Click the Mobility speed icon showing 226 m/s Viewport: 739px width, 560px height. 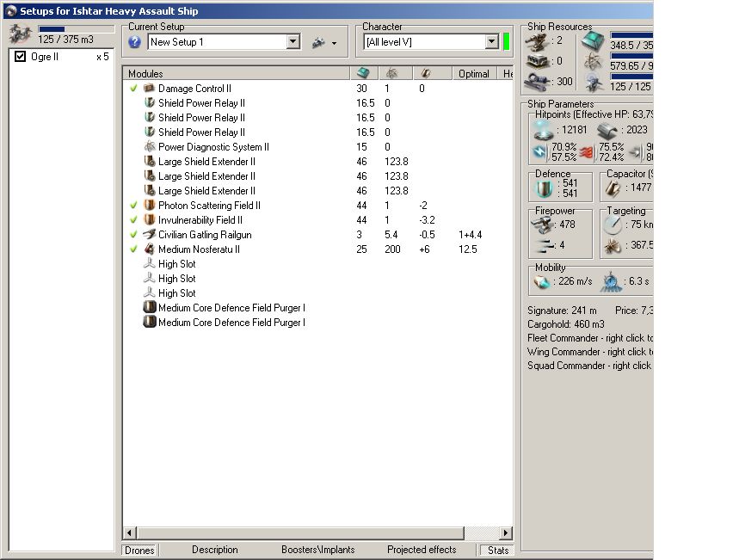[x=542, y=282]
